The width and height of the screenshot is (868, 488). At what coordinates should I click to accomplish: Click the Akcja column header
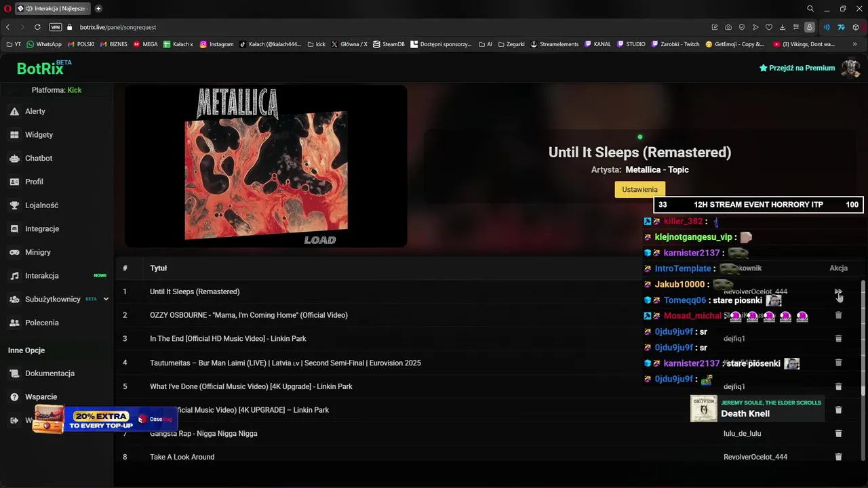838,268
